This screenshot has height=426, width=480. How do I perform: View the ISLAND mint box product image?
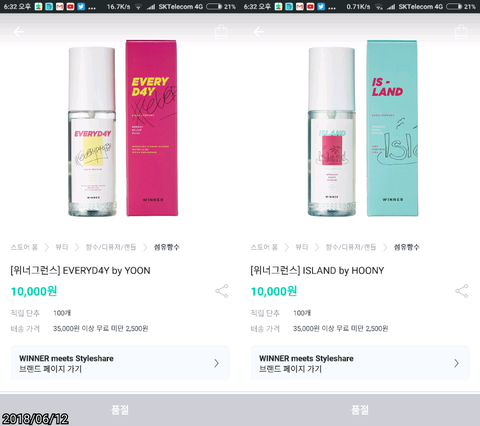pos(392,128)
